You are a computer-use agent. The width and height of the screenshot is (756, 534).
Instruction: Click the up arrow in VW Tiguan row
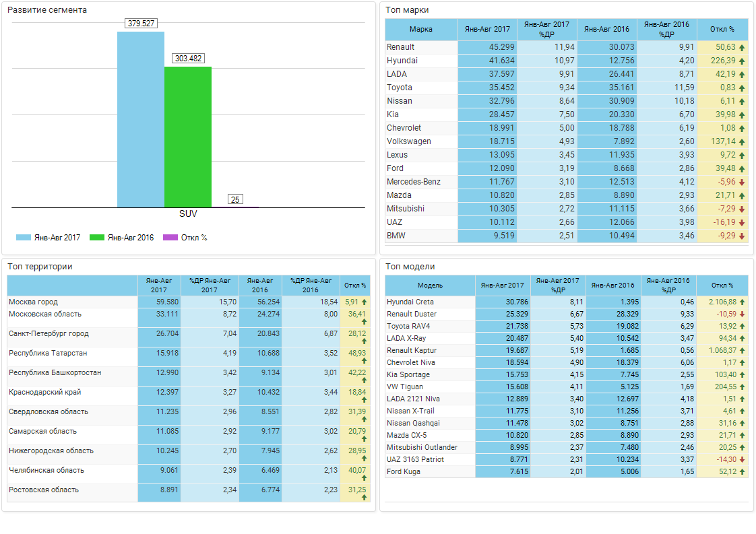tap(742, 387)
